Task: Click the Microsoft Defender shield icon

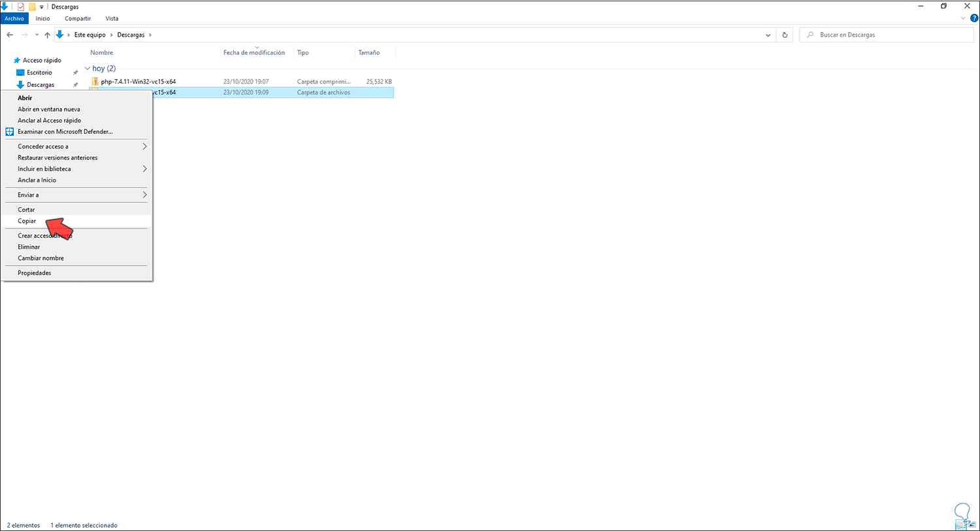Action: (10, 131)
